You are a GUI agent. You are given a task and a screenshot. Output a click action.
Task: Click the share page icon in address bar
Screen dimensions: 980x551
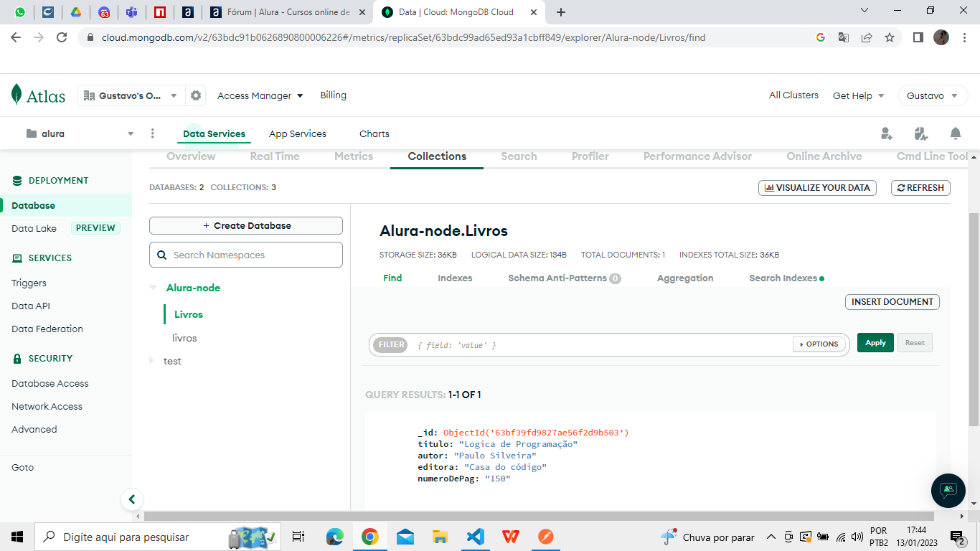pos(867,37)
